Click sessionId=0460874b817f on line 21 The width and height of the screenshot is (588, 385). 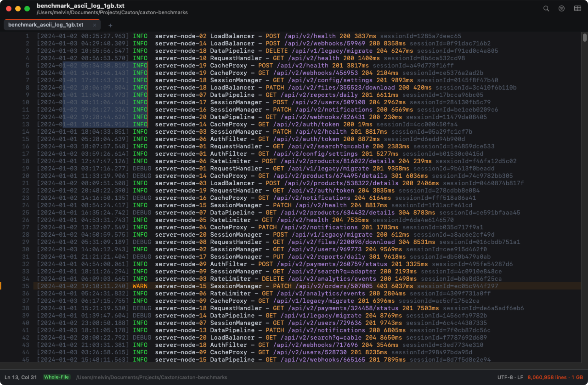(483, 183)
